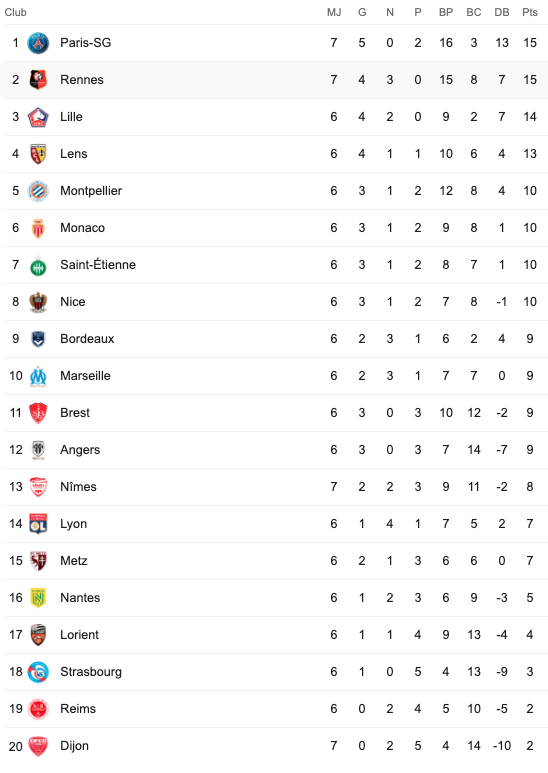Click the Lens club badge

click(x=38, y=154)
